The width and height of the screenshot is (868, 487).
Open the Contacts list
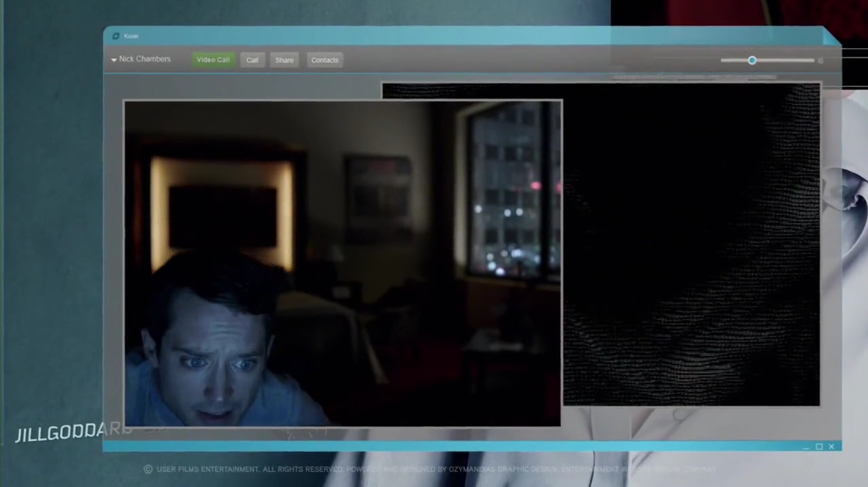[325, 60]
